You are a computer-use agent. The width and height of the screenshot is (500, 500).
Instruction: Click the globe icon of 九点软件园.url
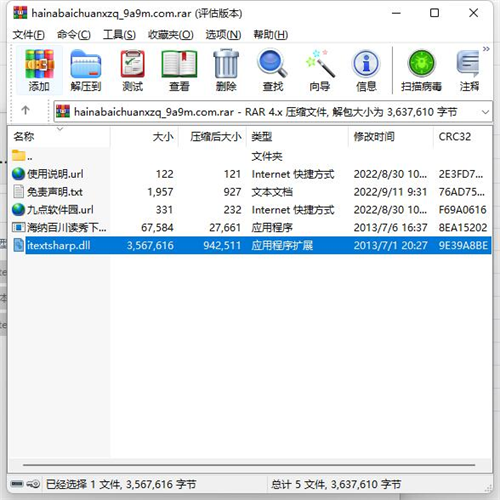coord(18,210)
